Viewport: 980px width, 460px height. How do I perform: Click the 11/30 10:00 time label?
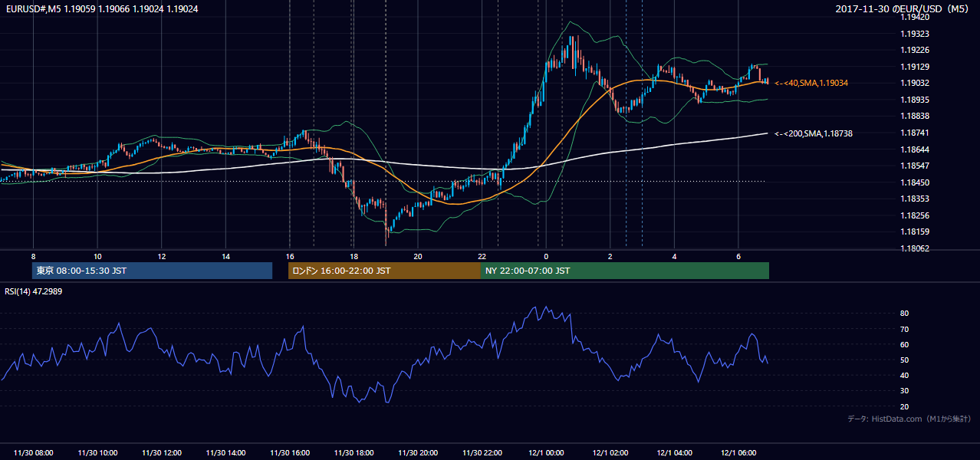tap(97, 453)
